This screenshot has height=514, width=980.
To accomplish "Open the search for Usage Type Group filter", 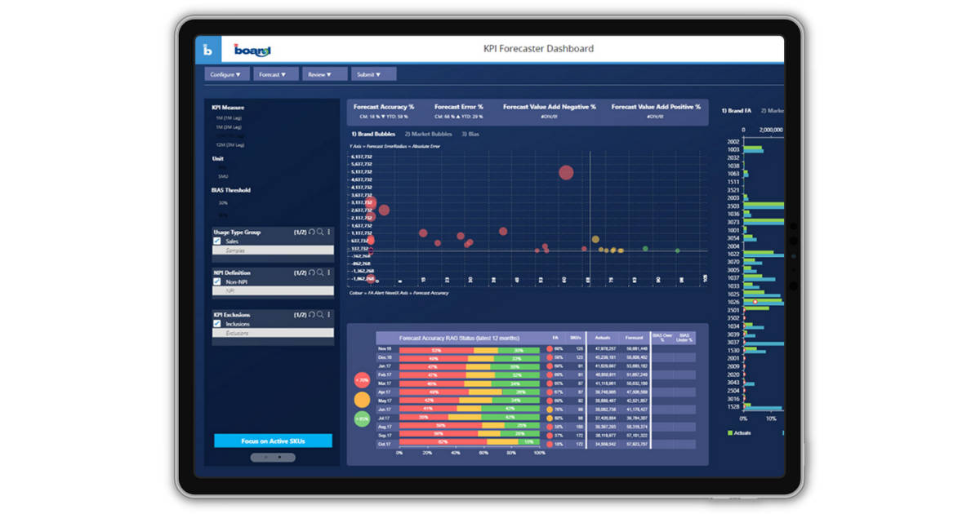I will tap(321, 232).
